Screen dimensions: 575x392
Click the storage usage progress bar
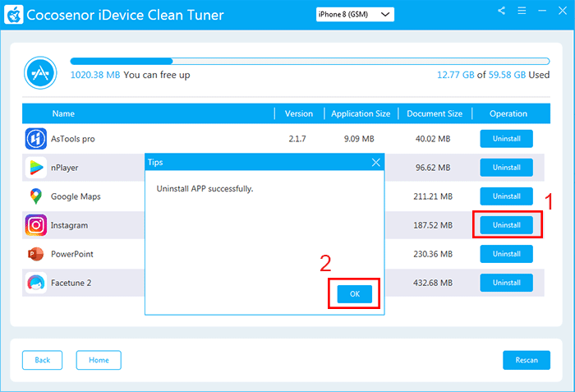(x=310, y=62)
